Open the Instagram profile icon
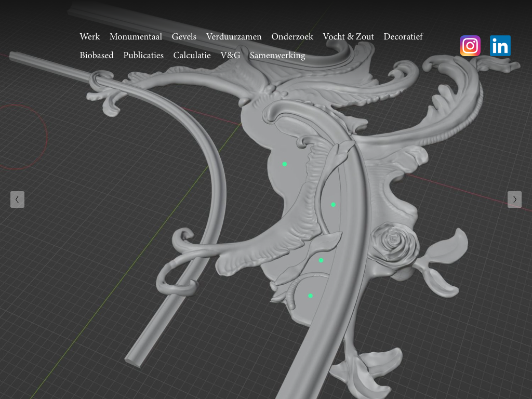This screenshot has height=399, width=532. click(x=470, y=46)
